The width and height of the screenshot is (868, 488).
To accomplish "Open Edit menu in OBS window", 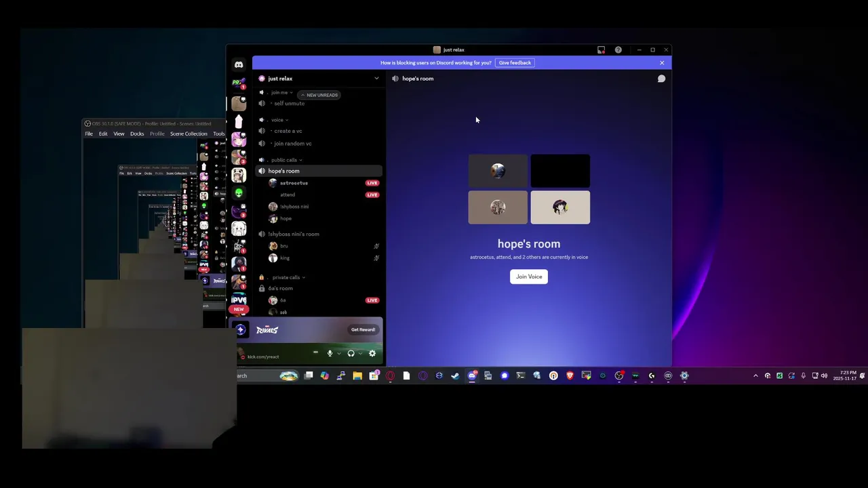I will click(x=103, y=134).
